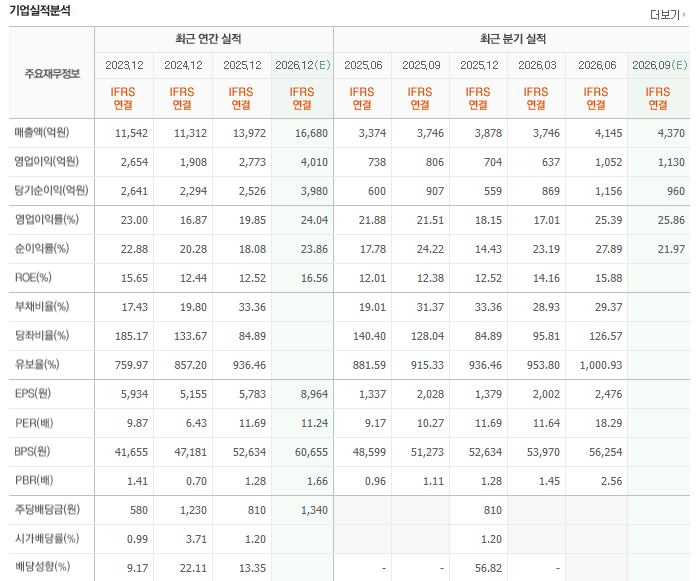Screen dimensions: 697x581
Task: Click the 배당성향(%) row label
Action: [43, 567]
